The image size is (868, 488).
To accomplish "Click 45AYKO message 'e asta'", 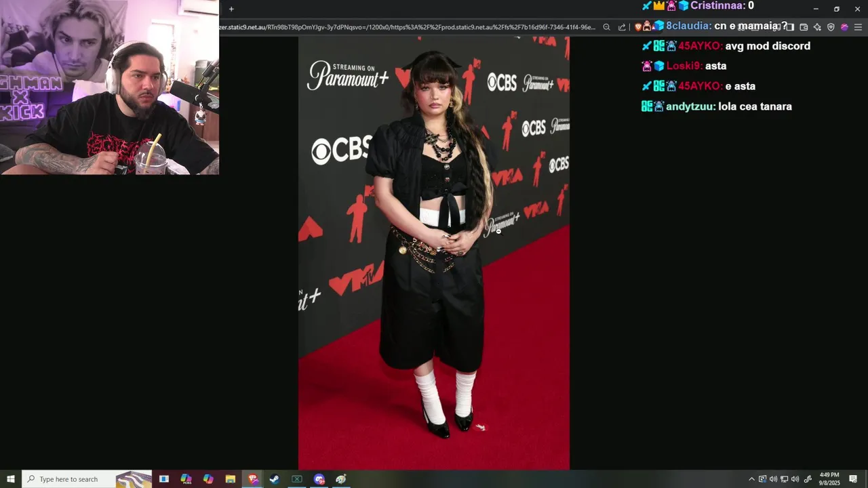I will point(740,86).
